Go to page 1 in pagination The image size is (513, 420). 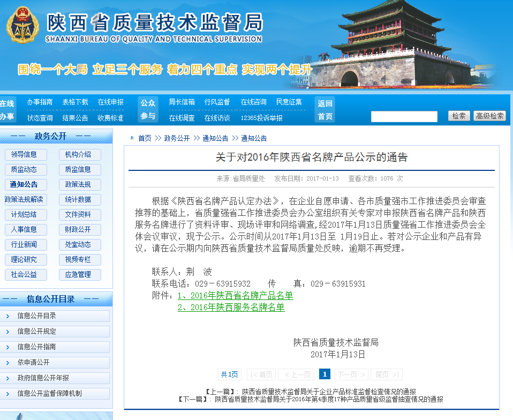click(x=325, y=374)
